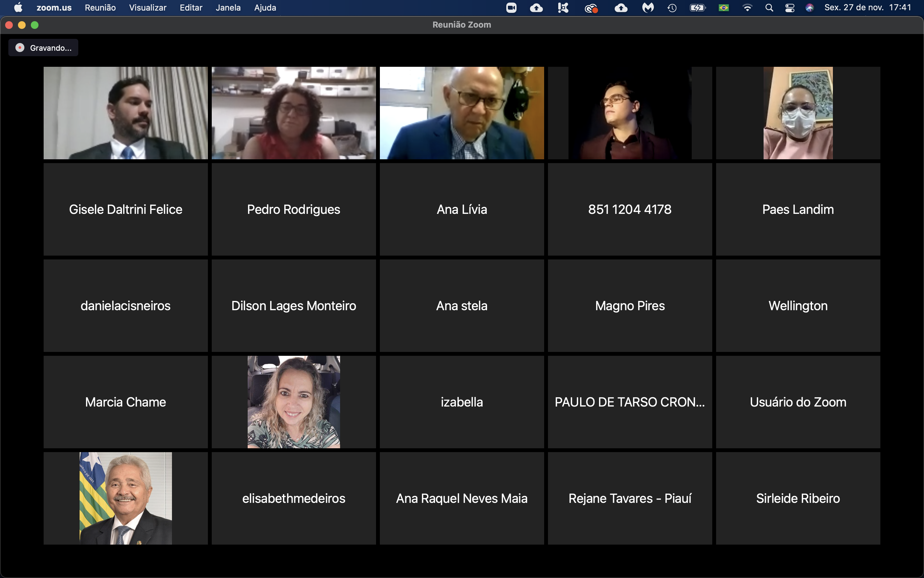
Task: Click the Zoom camera icon in menu bar
Action: 511,8
